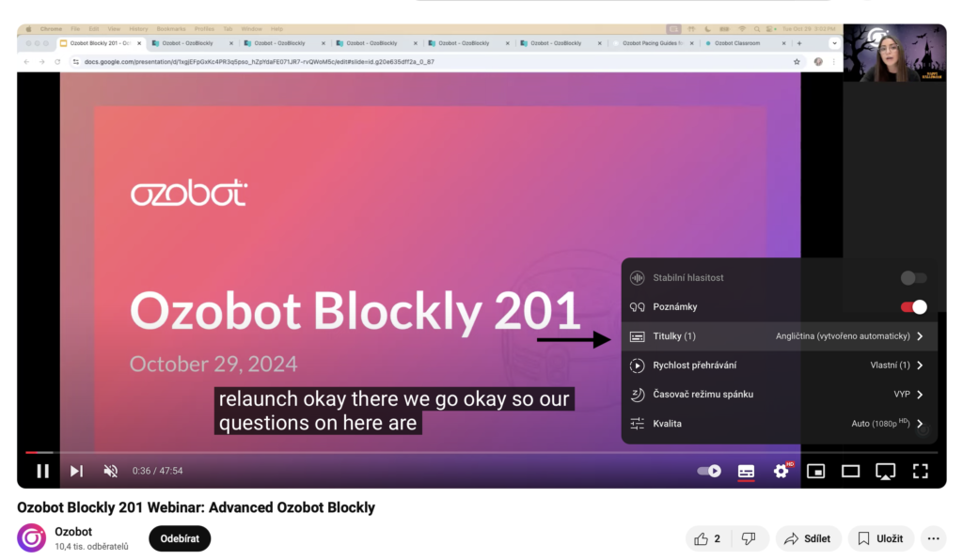
Task: Click the Titulky subtitles row icon
Action: pos(638,336)
